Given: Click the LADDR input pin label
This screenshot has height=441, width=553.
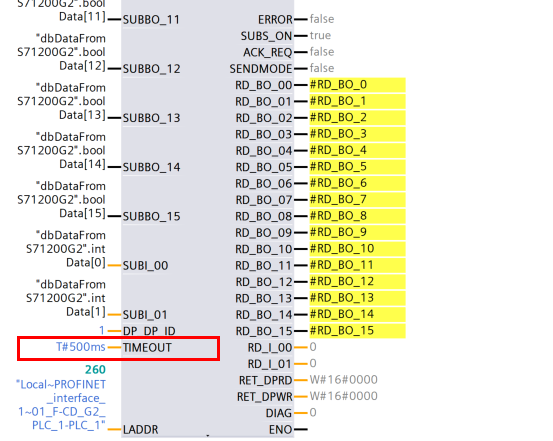Looking at the screenshot, I should pyautogui.click(x=140, y=430).
